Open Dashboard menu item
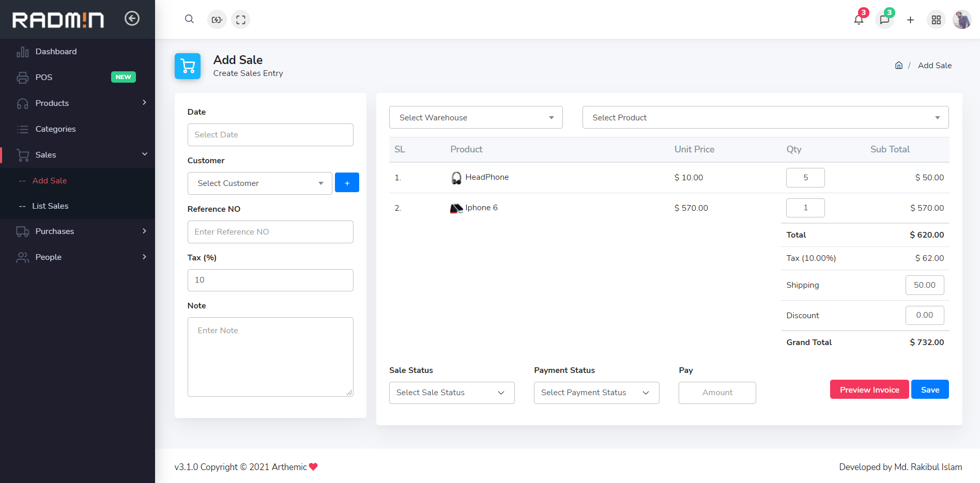 tap(78, 52)
